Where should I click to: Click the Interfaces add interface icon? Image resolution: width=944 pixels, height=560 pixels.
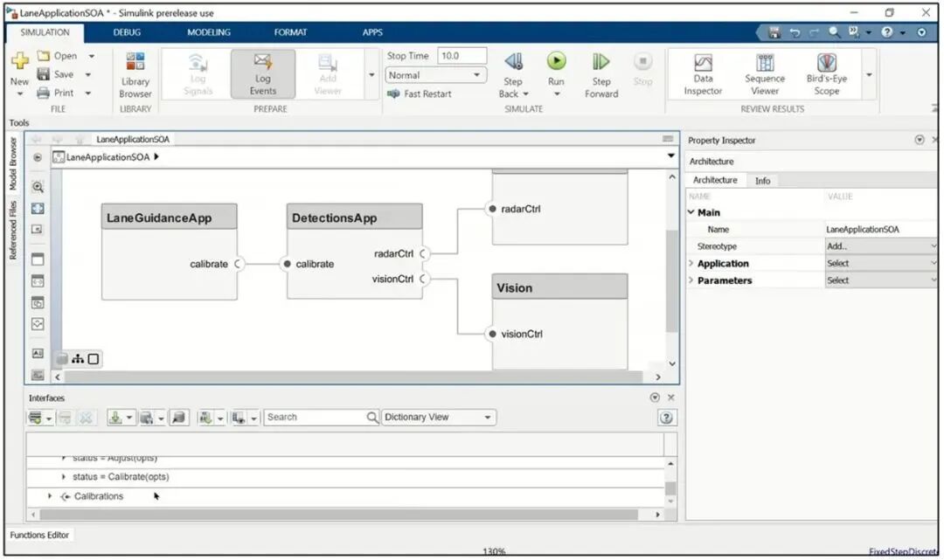click(36, 418)
